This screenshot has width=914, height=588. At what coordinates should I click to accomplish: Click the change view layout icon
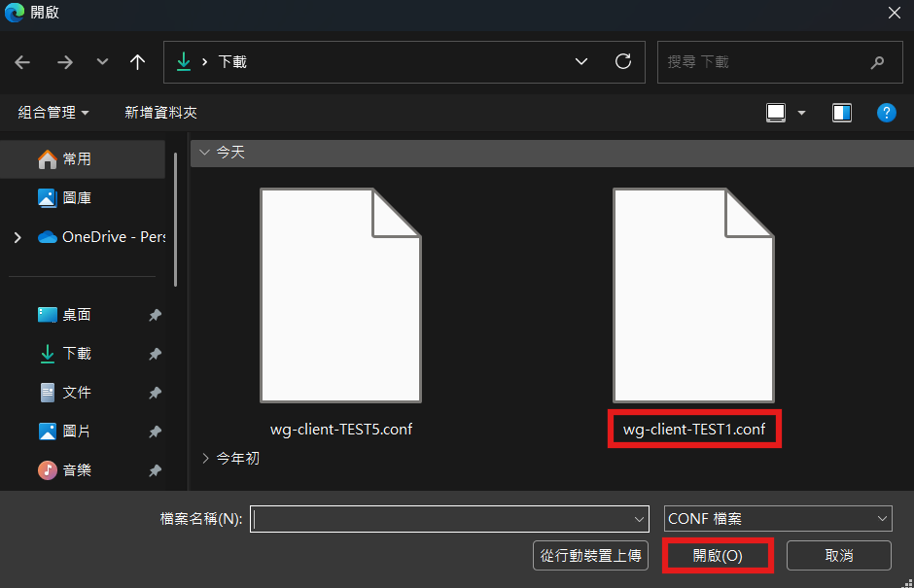(776, 113)
